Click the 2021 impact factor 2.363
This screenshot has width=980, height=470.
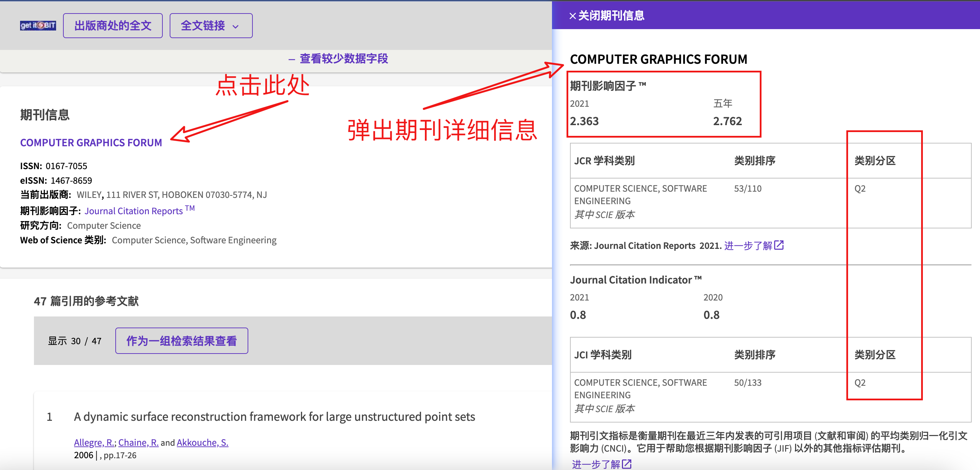[x=584, y=121]
